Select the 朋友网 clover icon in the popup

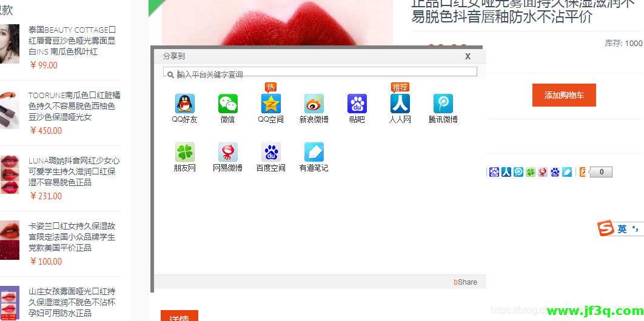click(x=185, y=153)
